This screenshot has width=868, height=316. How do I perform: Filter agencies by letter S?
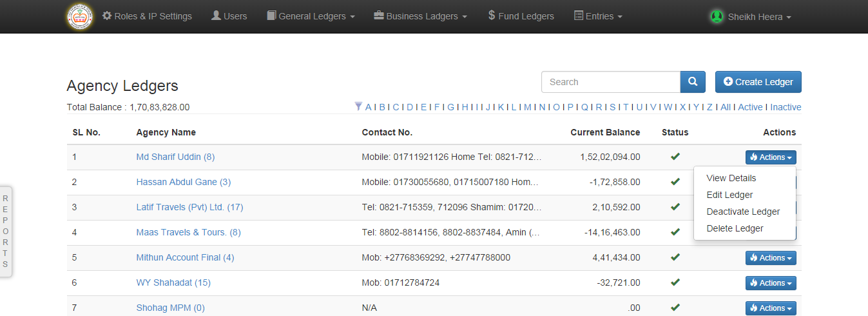click(x=612, y=107)
